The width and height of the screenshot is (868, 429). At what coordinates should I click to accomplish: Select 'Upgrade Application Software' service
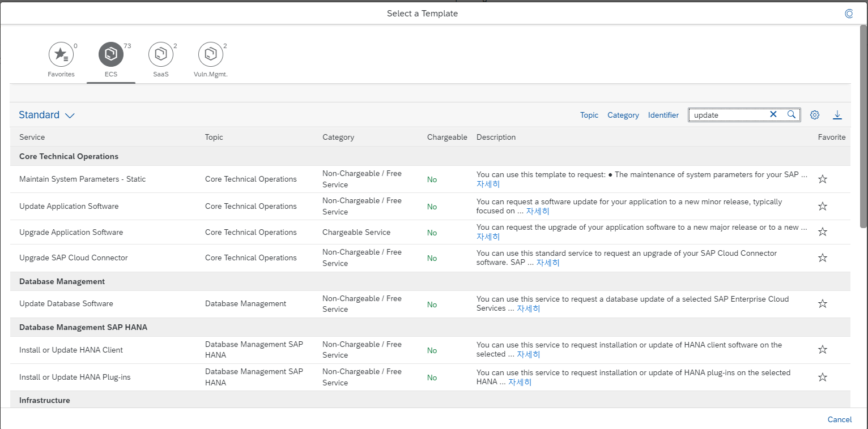71,232
